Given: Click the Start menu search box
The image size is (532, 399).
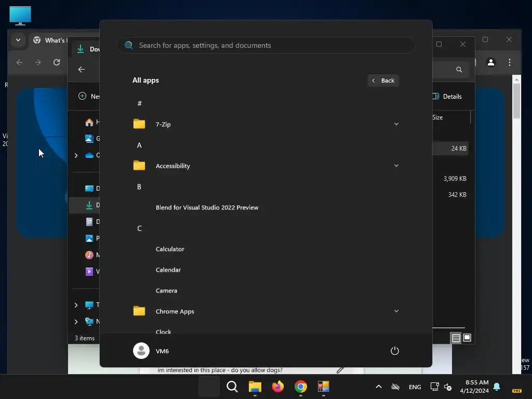Looking at the screenshot, I should coord(265,45).
